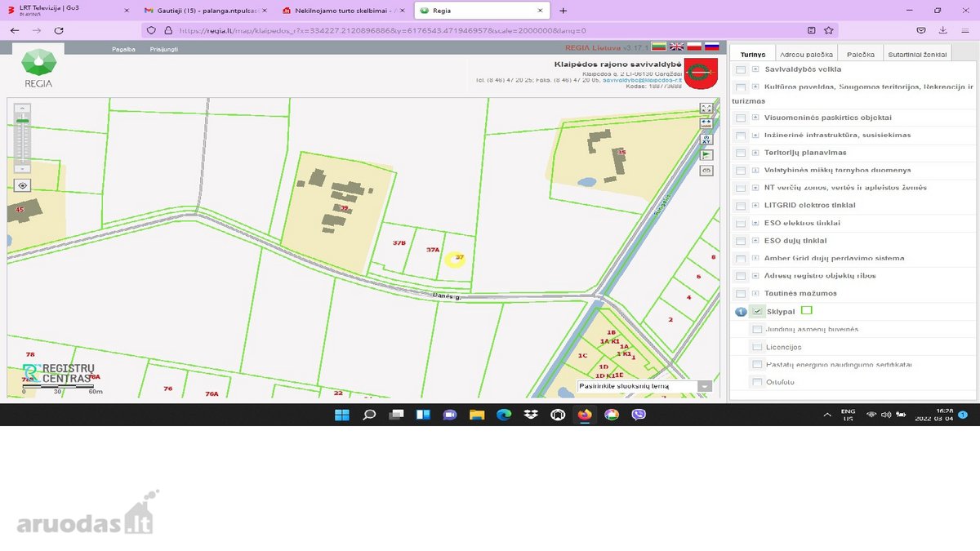Open the base map layer dropdown
Viewport: 980px width, 551px height.
coord(705,386)
